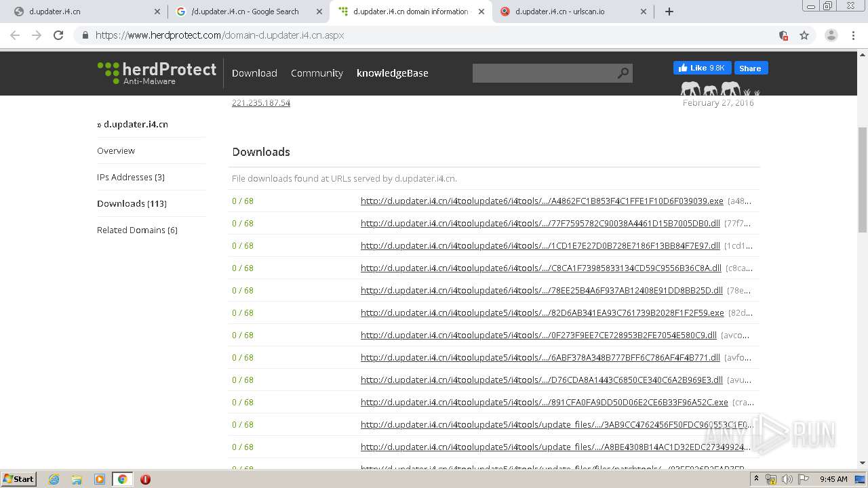Screen dimensions: 868x488
Task: Open a new tab with the plus icon
Action: [x=669, y=12]
